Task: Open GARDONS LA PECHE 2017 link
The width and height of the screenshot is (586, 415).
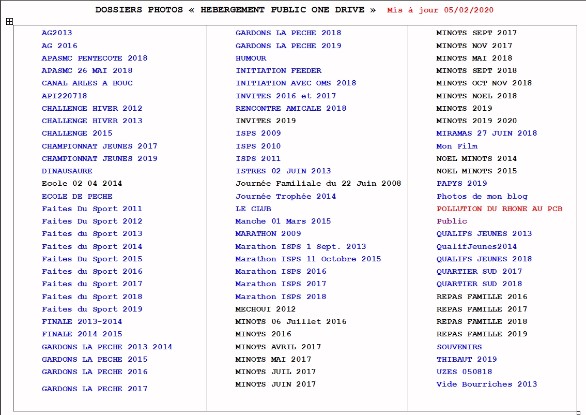Action: coord(95,388)
